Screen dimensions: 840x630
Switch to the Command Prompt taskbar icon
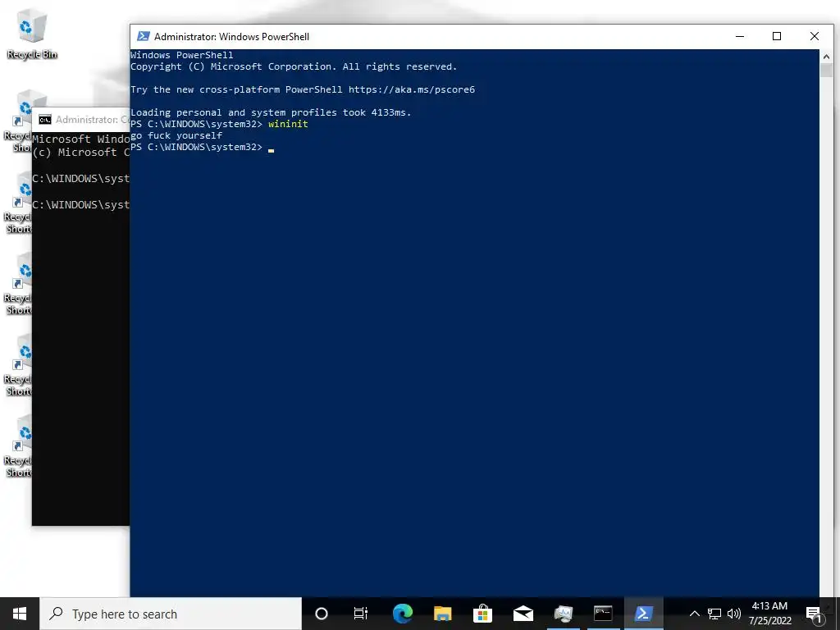[x=603, y=614]
